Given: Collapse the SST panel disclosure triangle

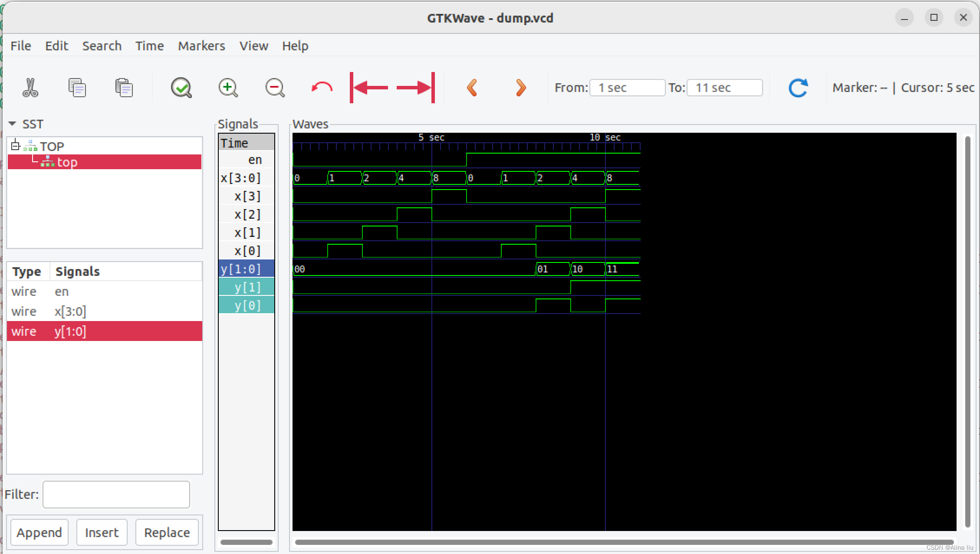Looking at the screenshot, I should tap(13, 124).
